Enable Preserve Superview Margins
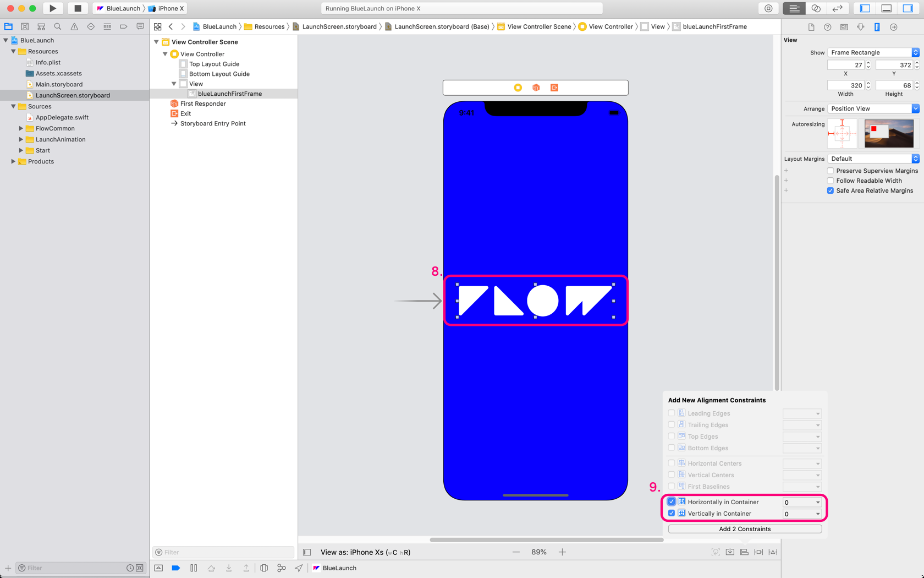This screenshot has height=578, width=924. pyautogui.click(x=831, y=171)
